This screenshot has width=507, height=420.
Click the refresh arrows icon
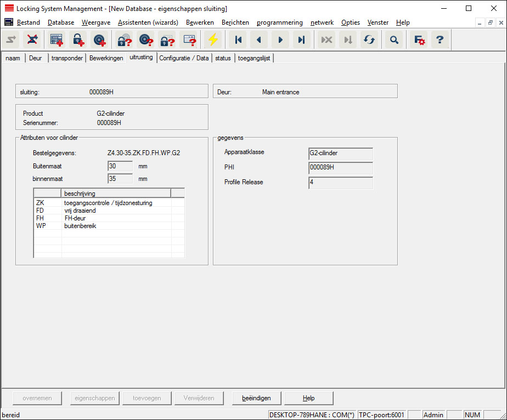[369, 40]
